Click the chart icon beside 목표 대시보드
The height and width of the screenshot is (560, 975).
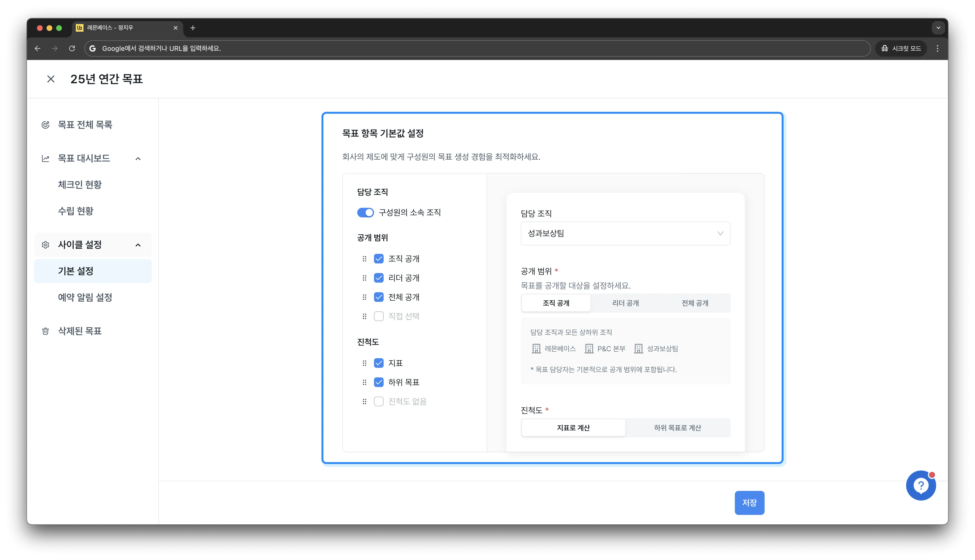click(45, 158)
